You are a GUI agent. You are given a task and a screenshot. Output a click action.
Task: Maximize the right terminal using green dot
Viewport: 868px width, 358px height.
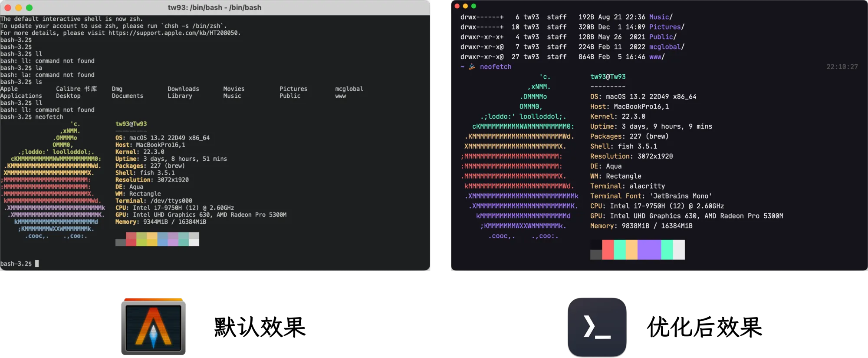[473, 6]
